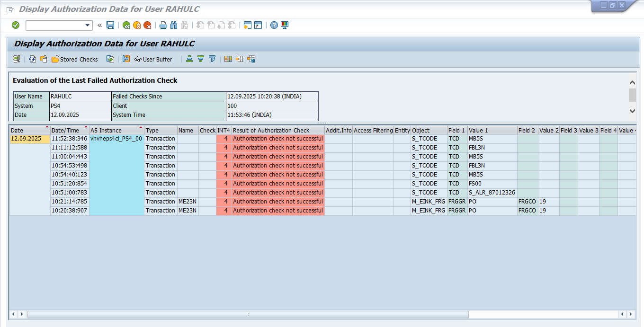Open the command field dropdown arrow
Image resolution: width=644 pixels, height=327 pixels.
click(88, 26)
